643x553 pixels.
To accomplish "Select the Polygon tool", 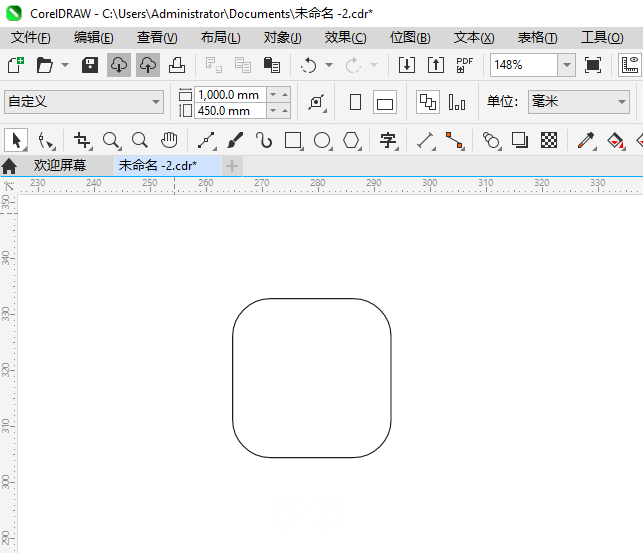I will click(x=351, y=140).
